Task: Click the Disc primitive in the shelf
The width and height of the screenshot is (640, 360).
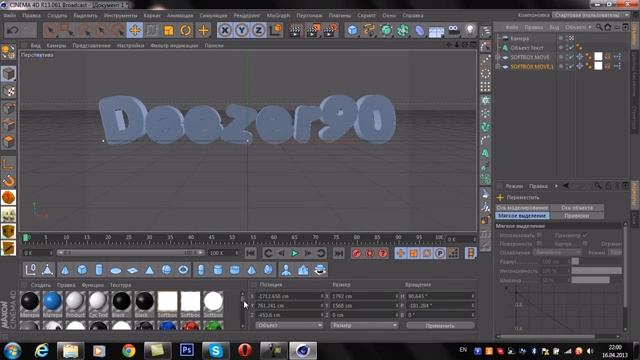Action: coord(116,270)
